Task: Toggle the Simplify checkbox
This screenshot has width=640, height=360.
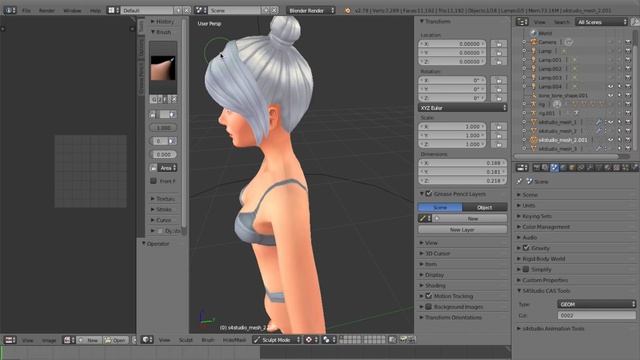Action: click(x=526, y=269)
